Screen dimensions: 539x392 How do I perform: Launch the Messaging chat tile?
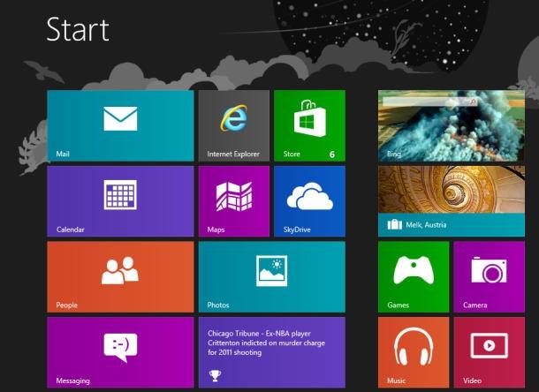point(120,346)
